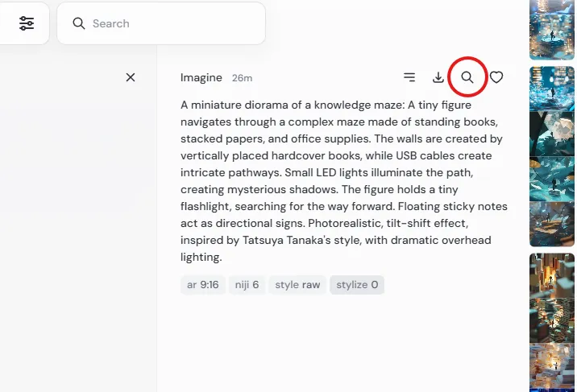Click the magnifier icon inside the Search box

pos(79,23)
